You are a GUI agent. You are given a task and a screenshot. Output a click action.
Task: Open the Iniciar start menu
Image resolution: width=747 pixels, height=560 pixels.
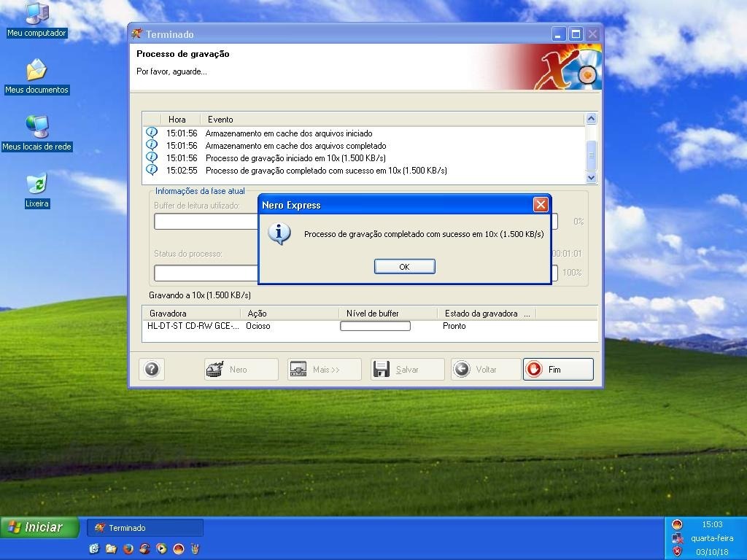tap(39, 527)
